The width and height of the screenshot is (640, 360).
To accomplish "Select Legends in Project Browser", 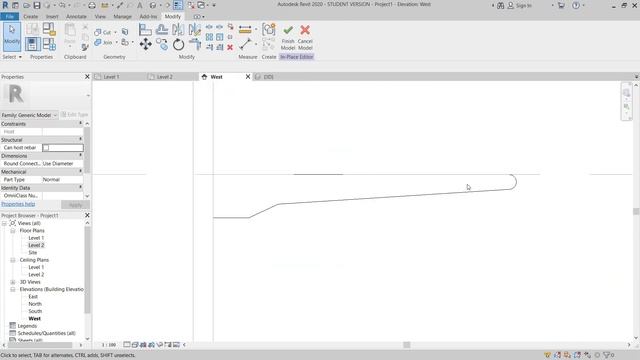I will pos(27,326).
